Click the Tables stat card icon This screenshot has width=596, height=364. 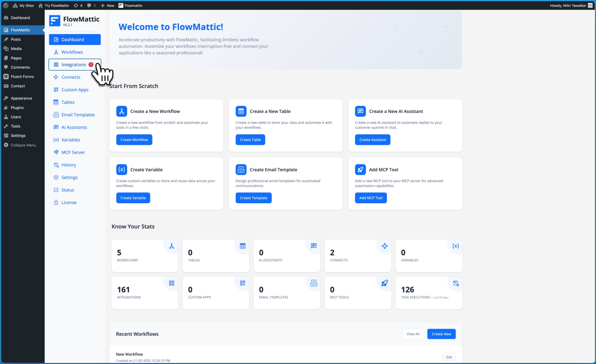(x=243, y=246)
